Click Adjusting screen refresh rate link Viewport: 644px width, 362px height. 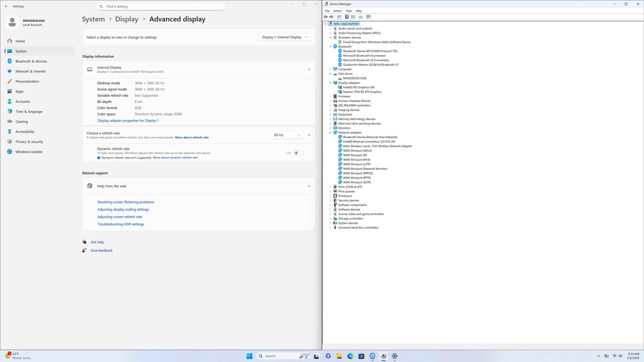[x=120, y=217]
